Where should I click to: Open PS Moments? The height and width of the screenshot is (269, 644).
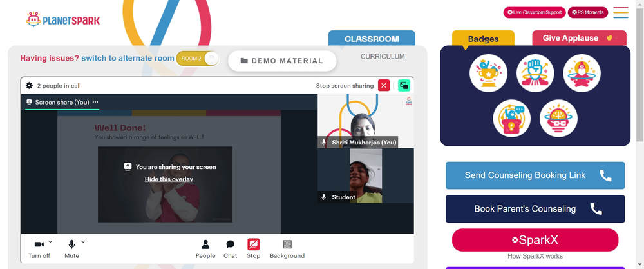(x=588, y=12)
